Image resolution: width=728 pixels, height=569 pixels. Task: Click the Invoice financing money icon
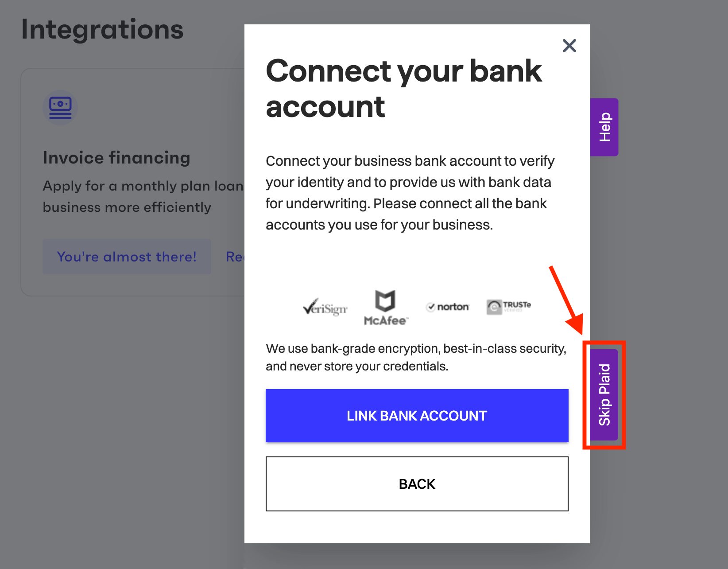coord(60,108)
